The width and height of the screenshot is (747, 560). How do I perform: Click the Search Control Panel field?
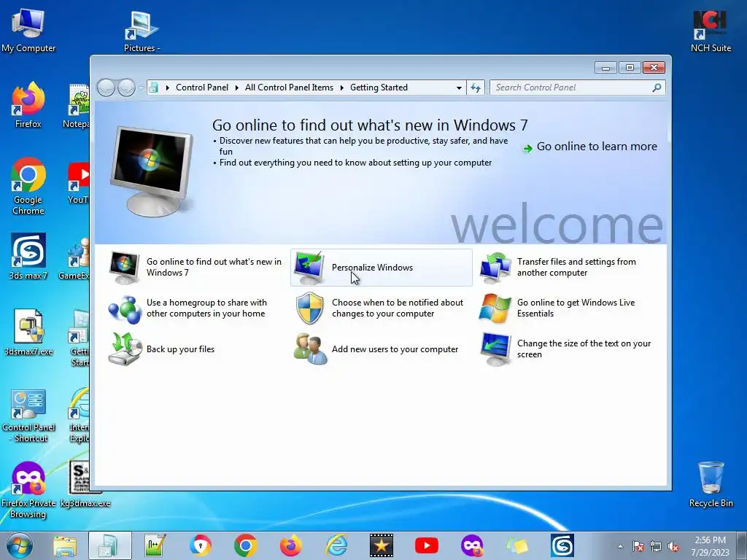click(x=577, y=87)
